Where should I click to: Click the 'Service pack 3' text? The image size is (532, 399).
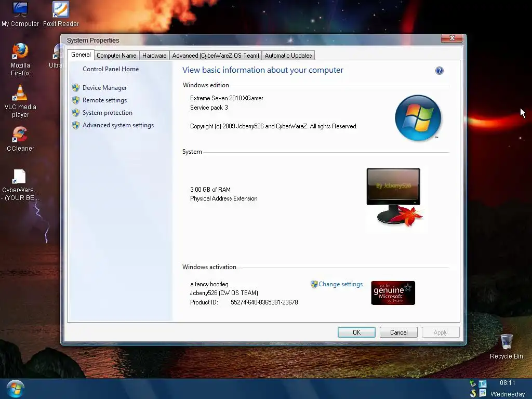pyautogui.click(x=209, y=108)
